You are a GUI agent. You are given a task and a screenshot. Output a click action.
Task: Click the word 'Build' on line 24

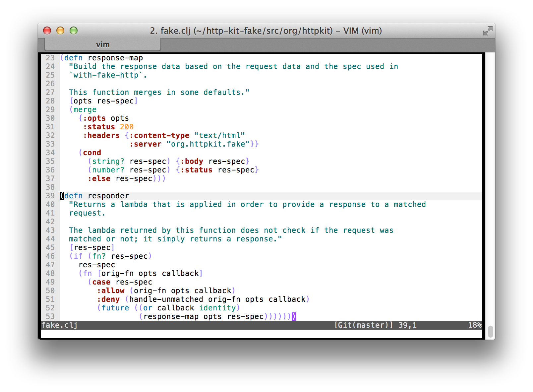pyautogui.click(x=85, y=66)
